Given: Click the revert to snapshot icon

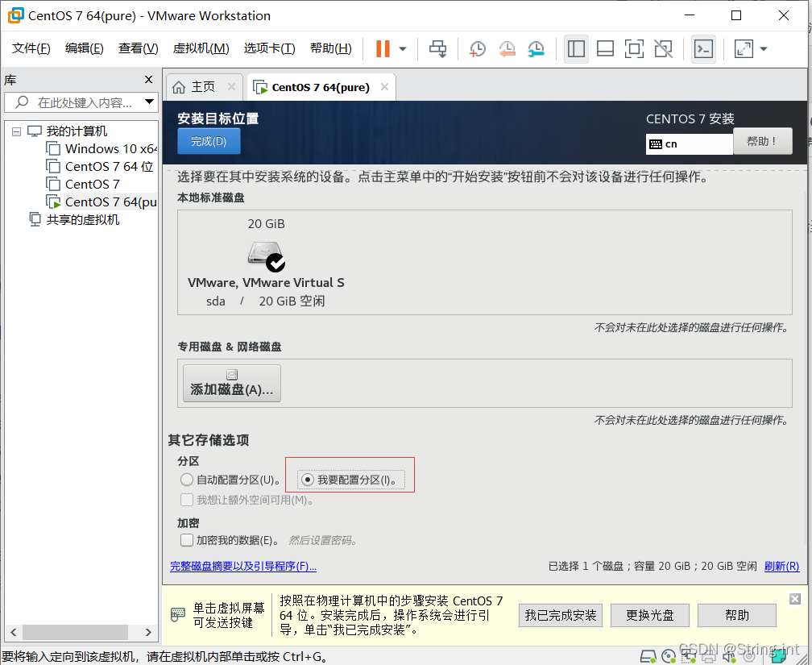Looking at the screenshot, I should coord(507,49).
